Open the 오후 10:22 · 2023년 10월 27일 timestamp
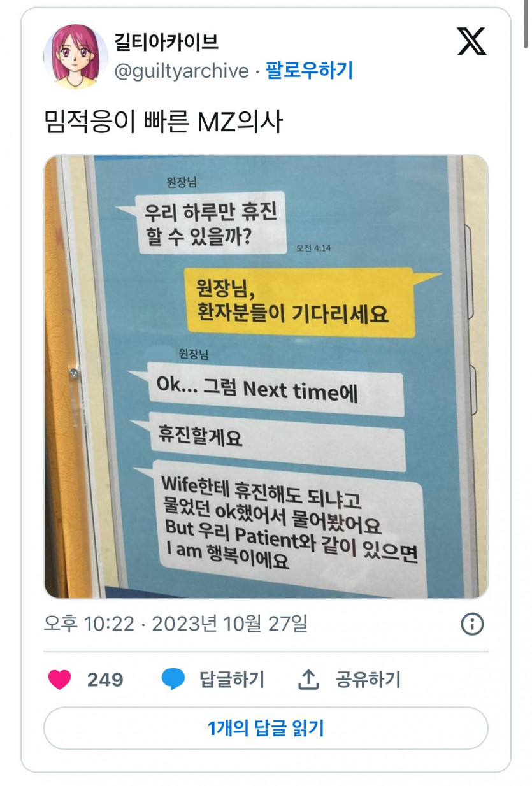This screenshot has width=532, height=786. (x=175, y=624)
